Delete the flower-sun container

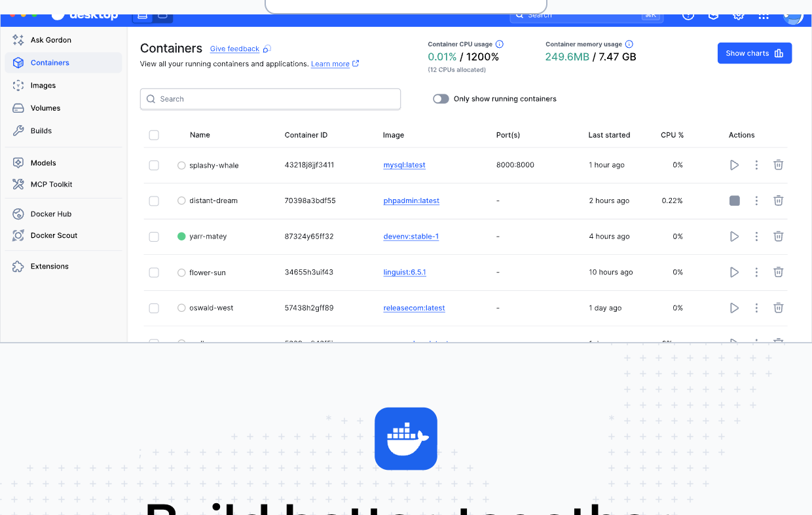point(778,272)
